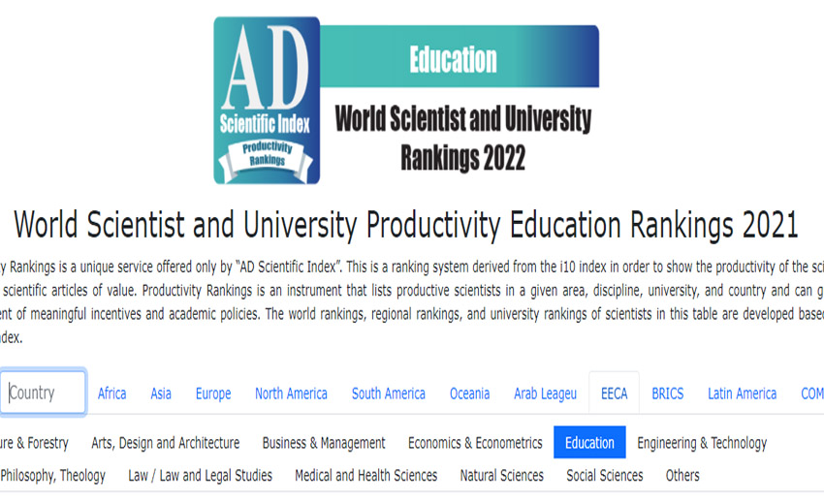Click the AD Scientific Index logo
Image resolution: width=824 pixels, height=504 pixels.
point(267,101)
